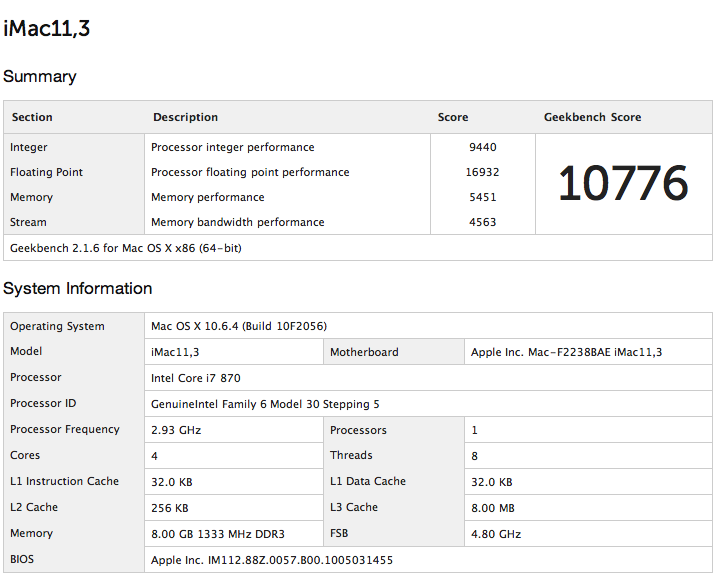Click the Geekbench 2.1.6 version footer text
Viewport: 716px width, 576px height.
(126, 248)
